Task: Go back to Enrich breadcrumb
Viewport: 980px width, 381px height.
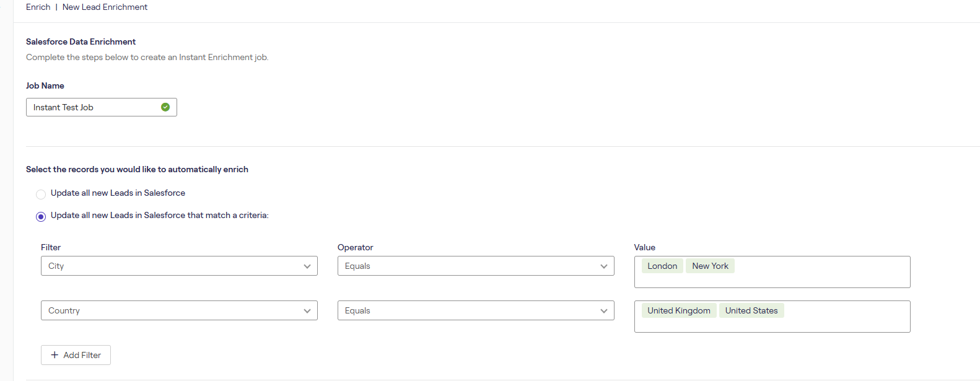Action: click(38, 7)
